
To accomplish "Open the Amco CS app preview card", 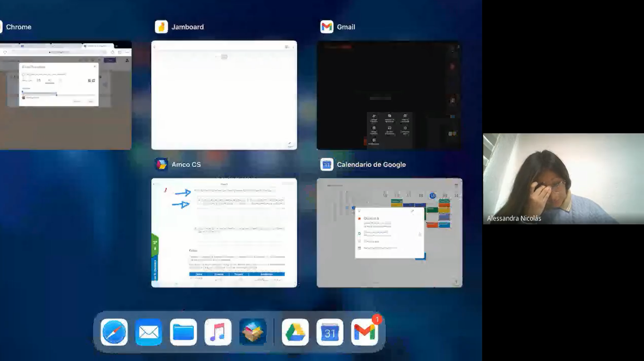I will click(x=224, y=232).
